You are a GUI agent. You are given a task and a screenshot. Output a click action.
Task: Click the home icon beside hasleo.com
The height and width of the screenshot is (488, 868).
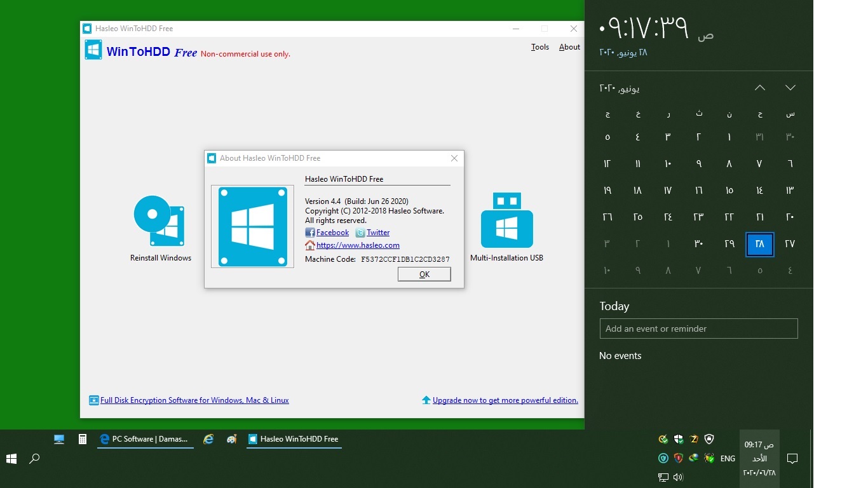tap(310, 245)
